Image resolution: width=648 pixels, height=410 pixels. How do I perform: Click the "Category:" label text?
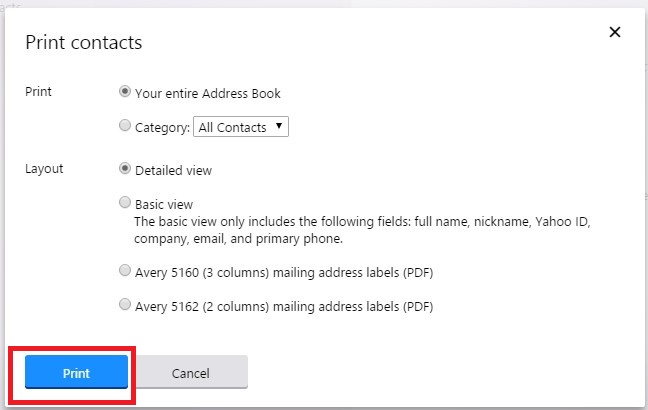(162, 127)
